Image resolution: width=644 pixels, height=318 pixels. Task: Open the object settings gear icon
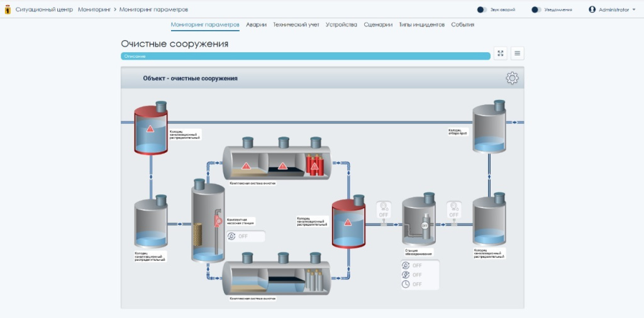click(512, 78)
